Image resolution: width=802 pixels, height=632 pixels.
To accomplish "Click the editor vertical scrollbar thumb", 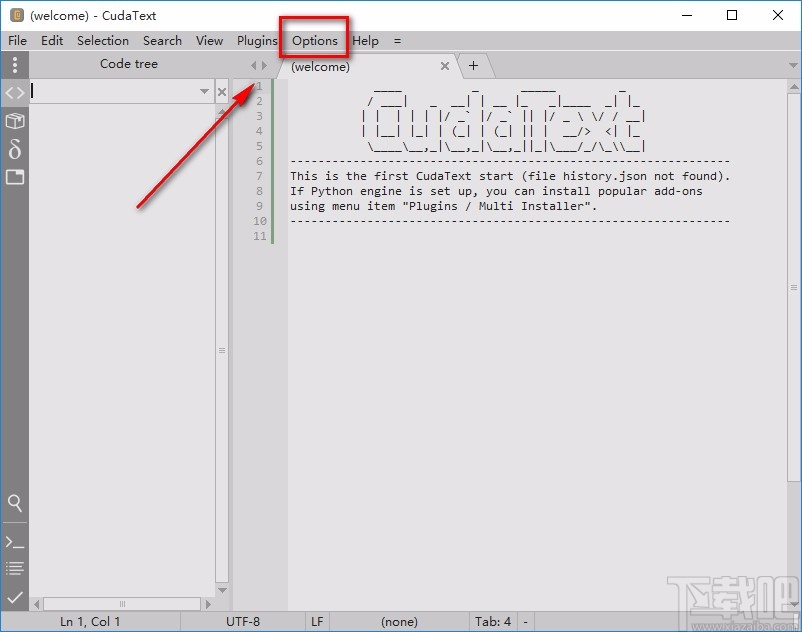I will click(793, 287).
